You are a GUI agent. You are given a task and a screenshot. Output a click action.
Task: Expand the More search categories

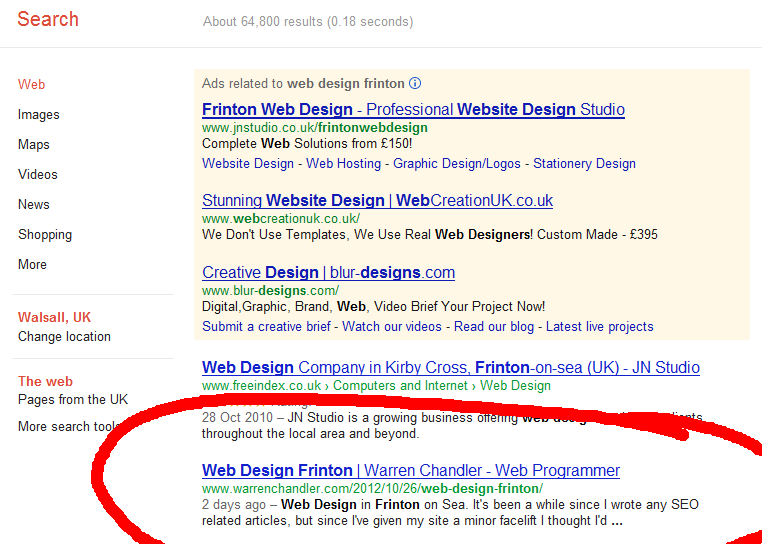coord(32,264)
